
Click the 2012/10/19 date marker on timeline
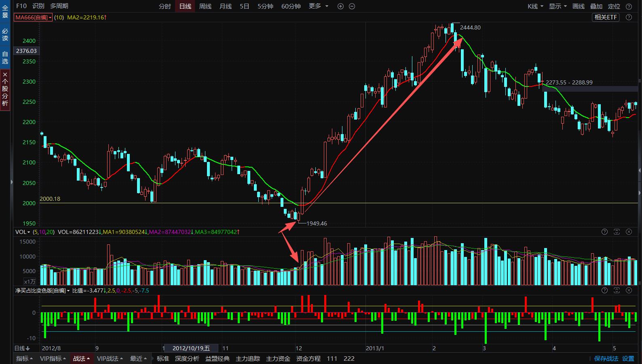click(x=191, y=348)
